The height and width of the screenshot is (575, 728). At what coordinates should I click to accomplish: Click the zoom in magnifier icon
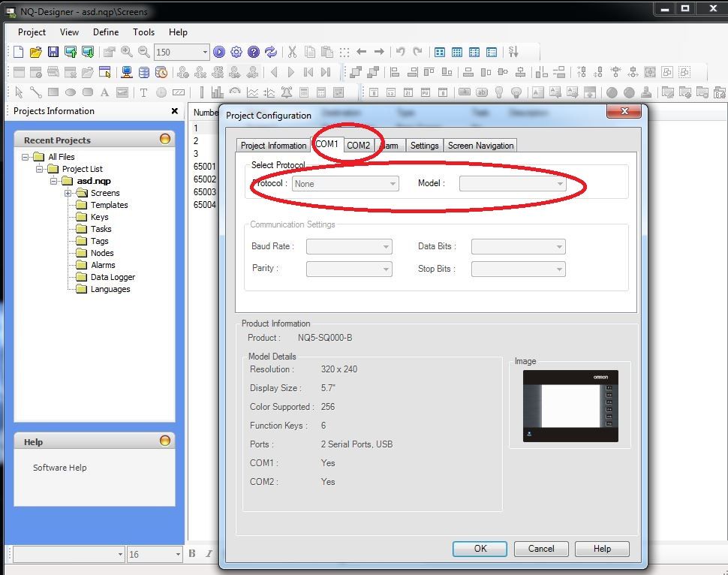tap(127, 52)
